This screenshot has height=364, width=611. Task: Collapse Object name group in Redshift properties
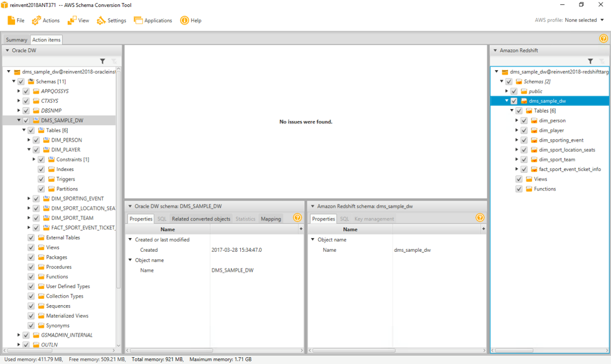click(x=312, y=239)
